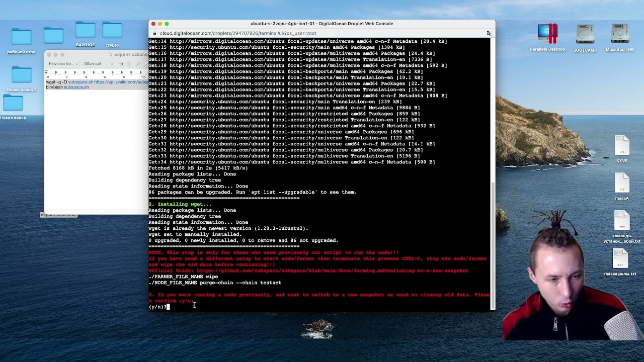644x362 pixels.
Task: Click 'subspace.sh' link in the bin/bash line
Action: pyautogui.click(x=76, y=87)
